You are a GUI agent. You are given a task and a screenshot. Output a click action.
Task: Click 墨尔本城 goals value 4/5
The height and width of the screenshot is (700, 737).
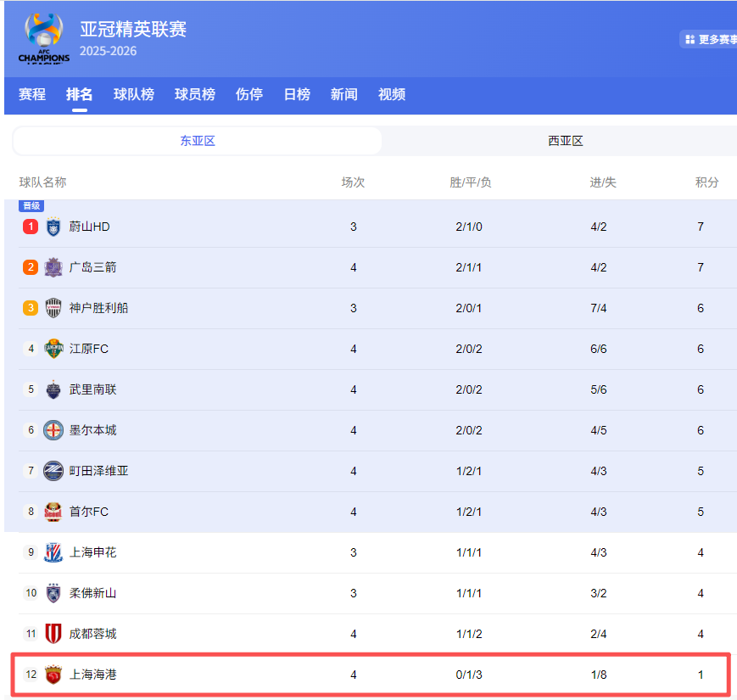599,430
